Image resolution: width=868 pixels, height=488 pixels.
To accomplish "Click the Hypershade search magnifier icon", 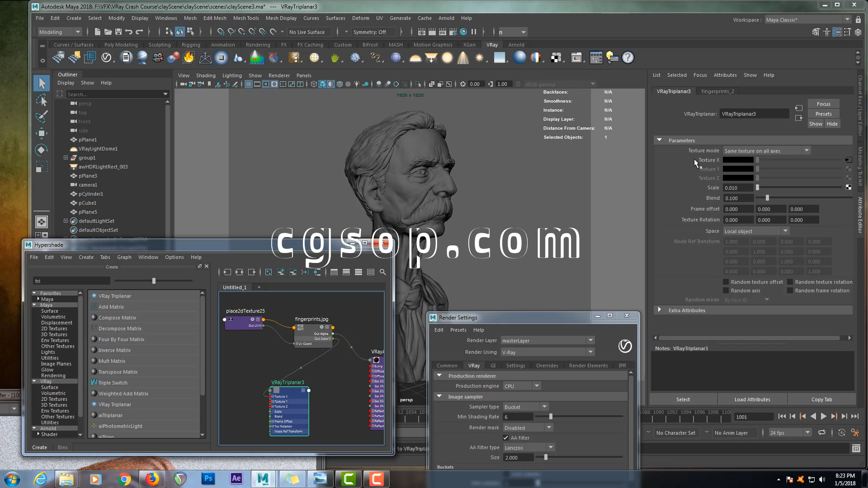I will pyautogui.click(x=383, y=272).
